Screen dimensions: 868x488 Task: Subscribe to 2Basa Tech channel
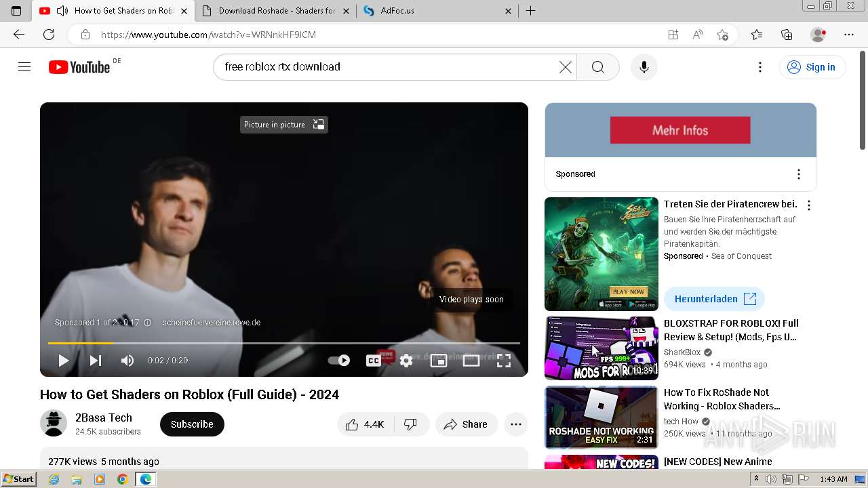[x=192, y=424]
